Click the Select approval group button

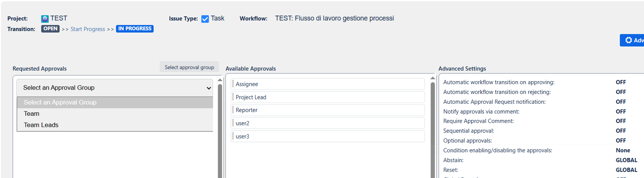click(x=189, y=67)
